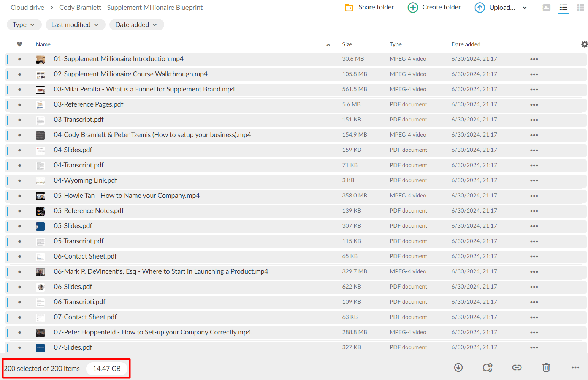Image resolution: width=588 pixels, height=380 pixels.
Task: Select file 06-Mark P. DeVincentis, Esq video
Action: click(296, 272)
